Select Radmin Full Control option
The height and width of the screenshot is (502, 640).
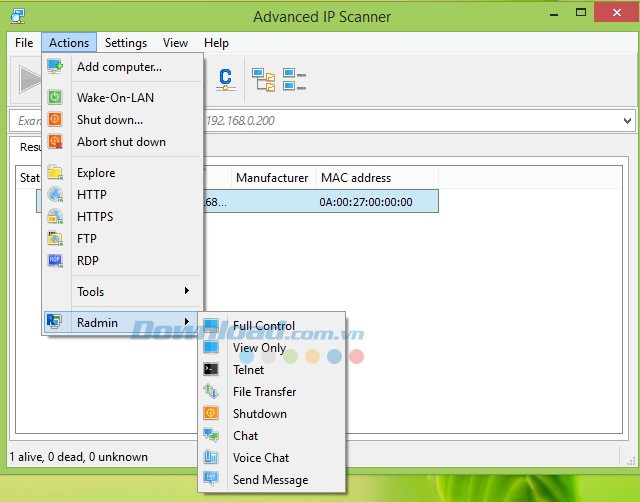[x=264, y=326]
